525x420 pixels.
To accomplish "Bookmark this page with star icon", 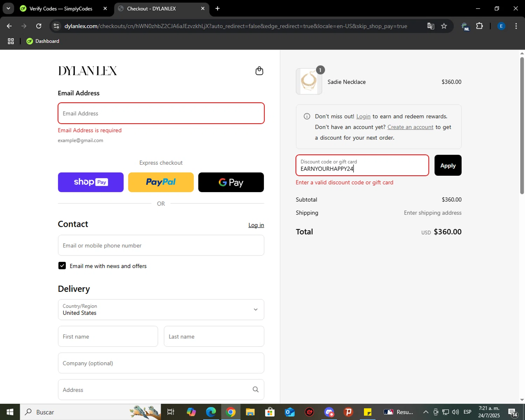I will pyautogui.click(x=444, y=26).
